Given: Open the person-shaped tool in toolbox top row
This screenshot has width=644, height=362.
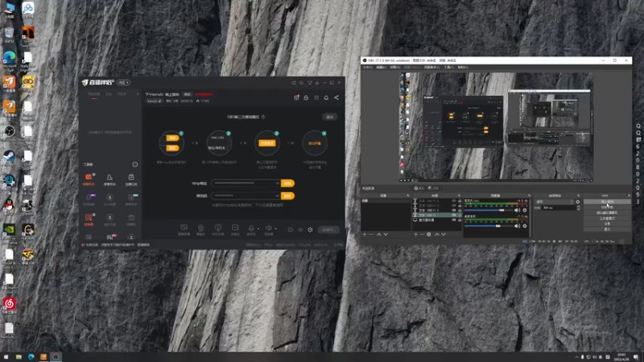Looking at the screenshot, I should 109,177.
